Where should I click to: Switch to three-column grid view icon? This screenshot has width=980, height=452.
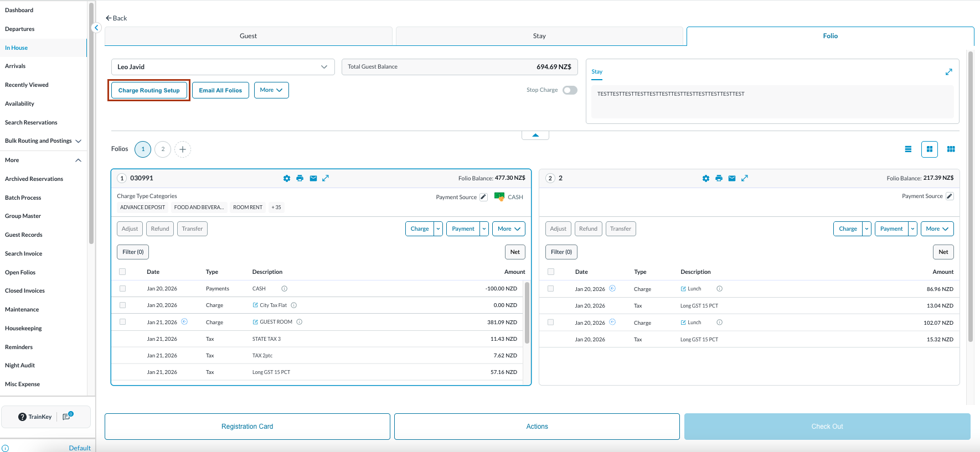(951, 149)
